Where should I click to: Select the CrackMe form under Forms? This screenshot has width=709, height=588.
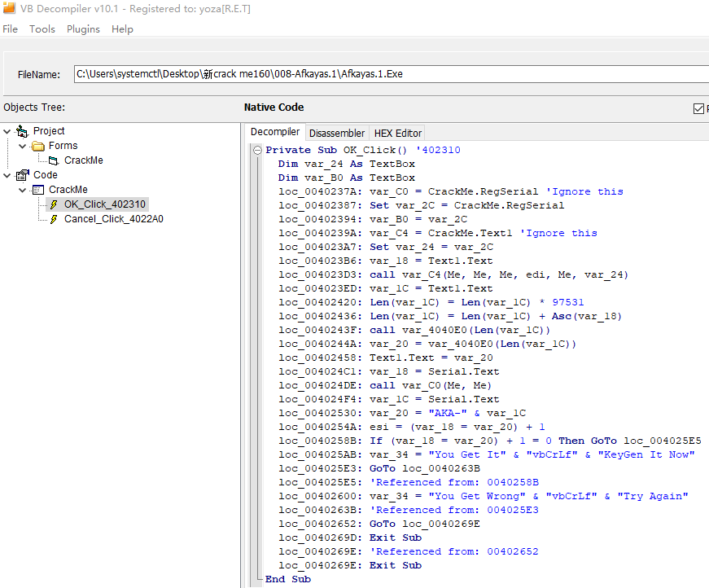coord(84,160)
